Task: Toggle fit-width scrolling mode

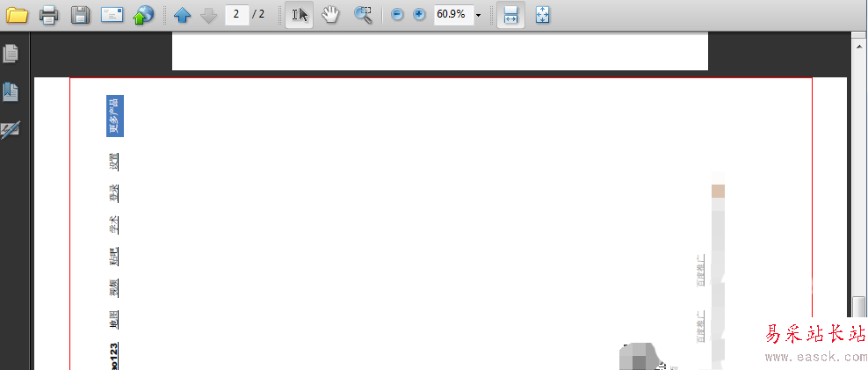Action: pos(510,14)
